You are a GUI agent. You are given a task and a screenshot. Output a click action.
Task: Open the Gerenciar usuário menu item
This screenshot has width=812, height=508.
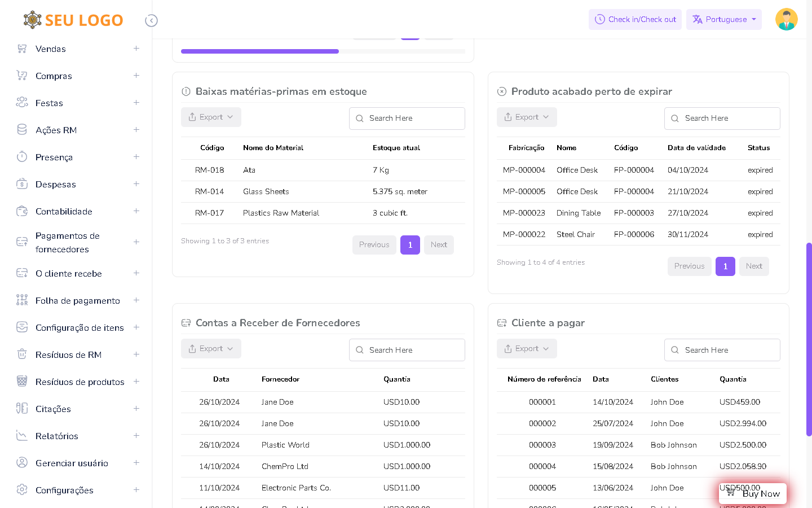[72, 463]
